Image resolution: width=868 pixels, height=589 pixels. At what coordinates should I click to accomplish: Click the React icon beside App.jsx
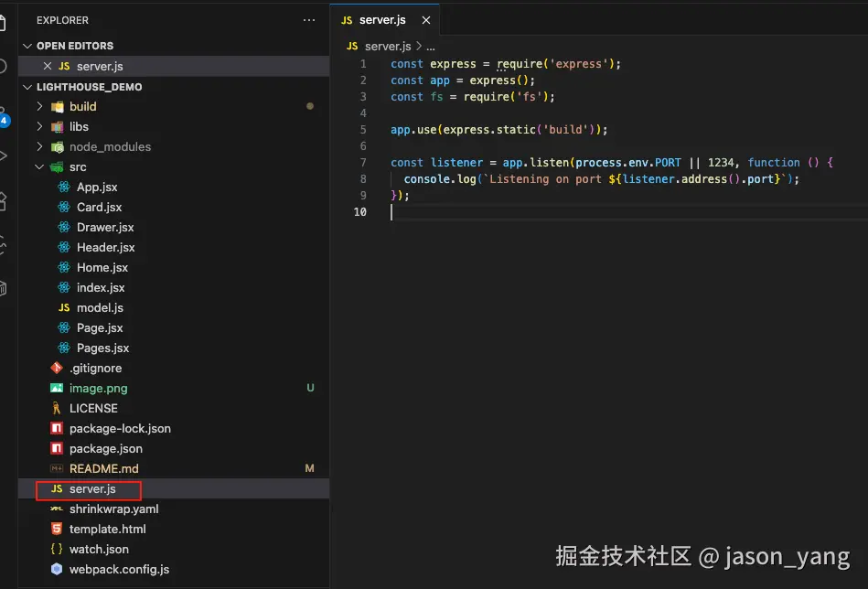point(64,187)
